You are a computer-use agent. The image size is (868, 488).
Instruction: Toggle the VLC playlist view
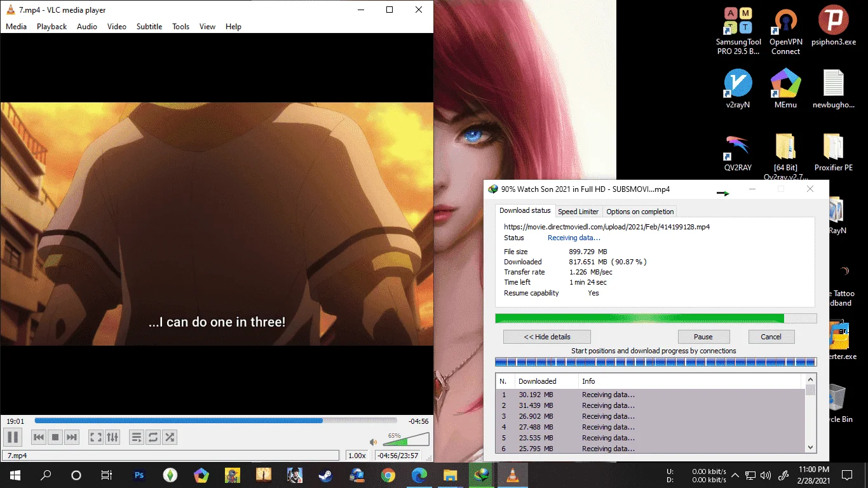click(x=137, y=437)
